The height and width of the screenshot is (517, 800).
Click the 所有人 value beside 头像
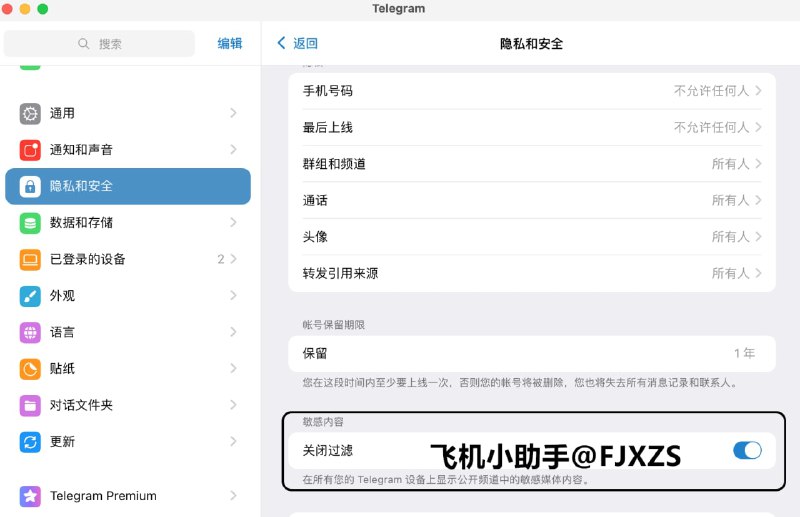click(730, 237)
